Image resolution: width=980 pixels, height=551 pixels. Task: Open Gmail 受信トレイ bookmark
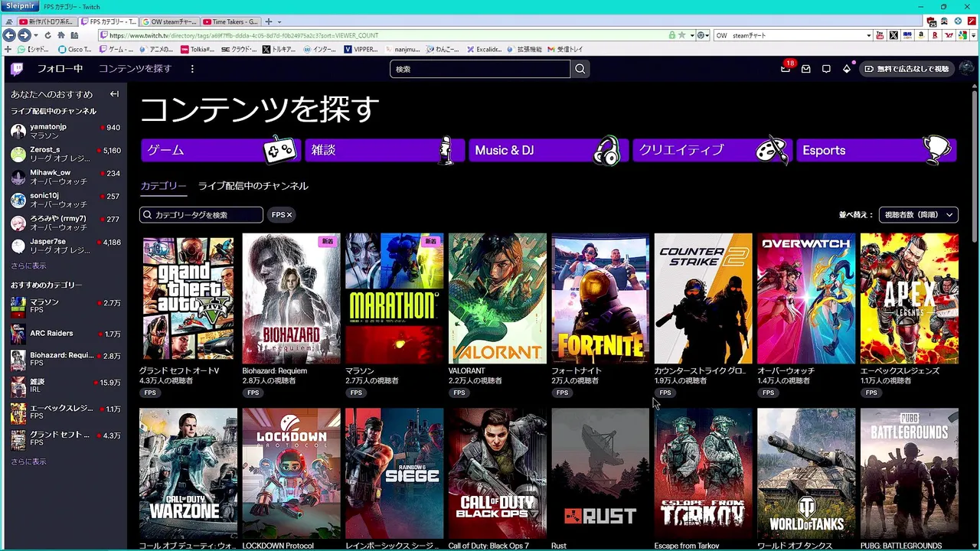coord(564,49)
